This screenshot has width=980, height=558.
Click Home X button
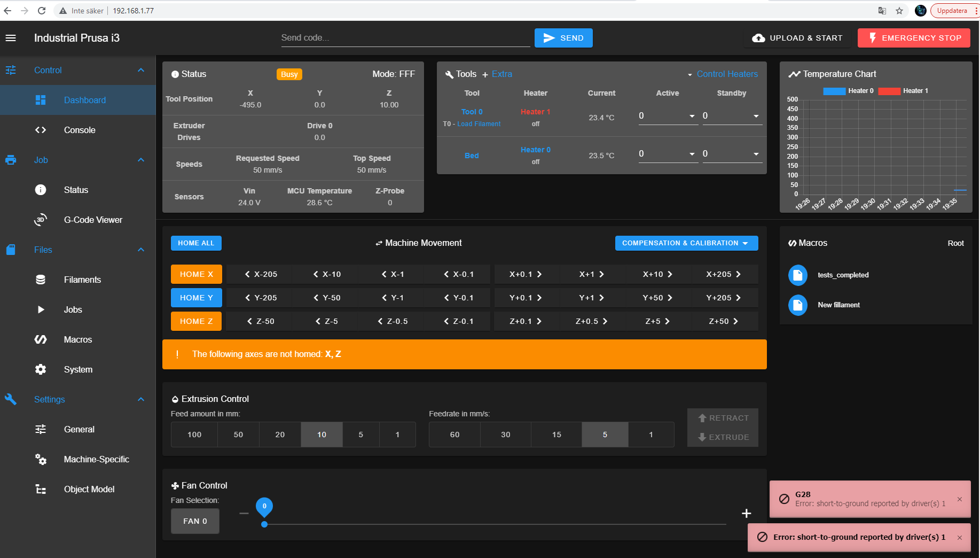[x=196, y=274]
